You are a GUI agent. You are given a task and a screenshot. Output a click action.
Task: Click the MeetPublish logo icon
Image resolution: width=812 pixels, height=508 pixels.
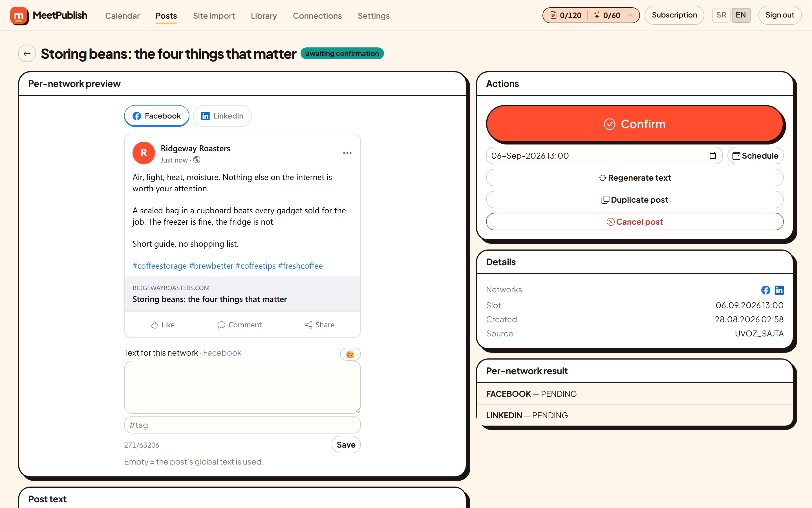(x=19, y=16)
